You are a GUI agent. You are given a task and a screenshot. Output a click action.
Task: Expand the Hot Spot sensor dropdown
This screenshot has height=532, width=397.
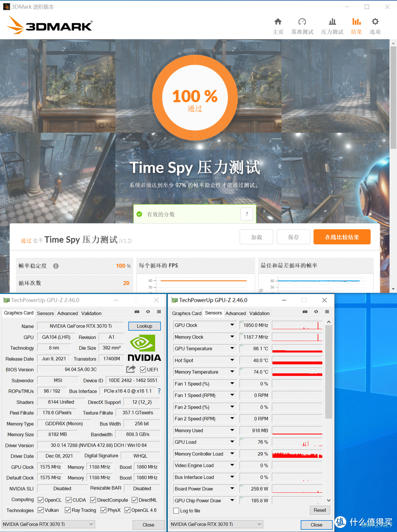[x=232, y=360]
